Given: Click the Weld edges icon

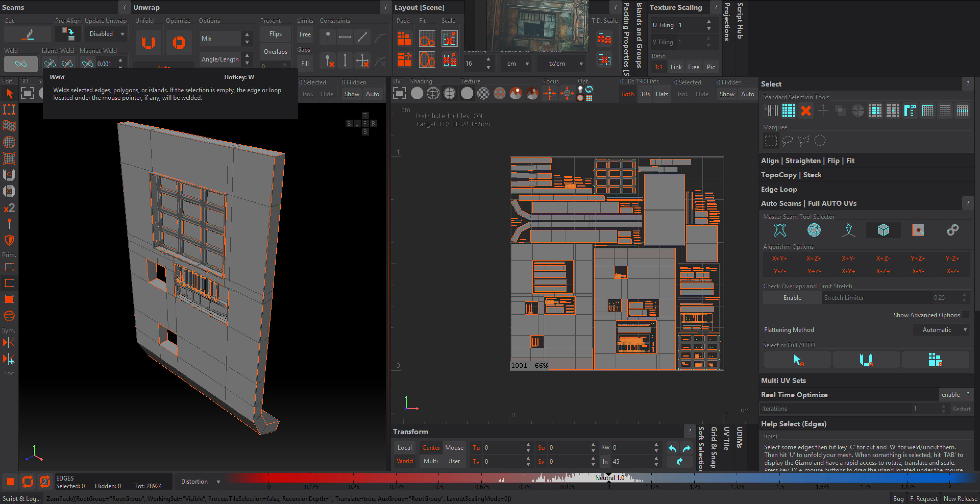Looking at the screenshot, I should coord(21,64).
